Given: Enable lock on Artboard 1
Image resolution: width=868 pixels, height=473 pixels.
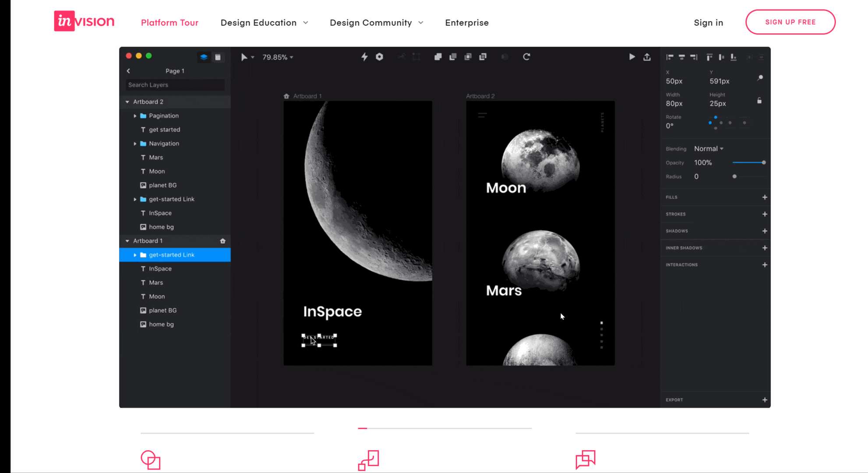Looking at the screenshot, I should (x=212, y=240).
